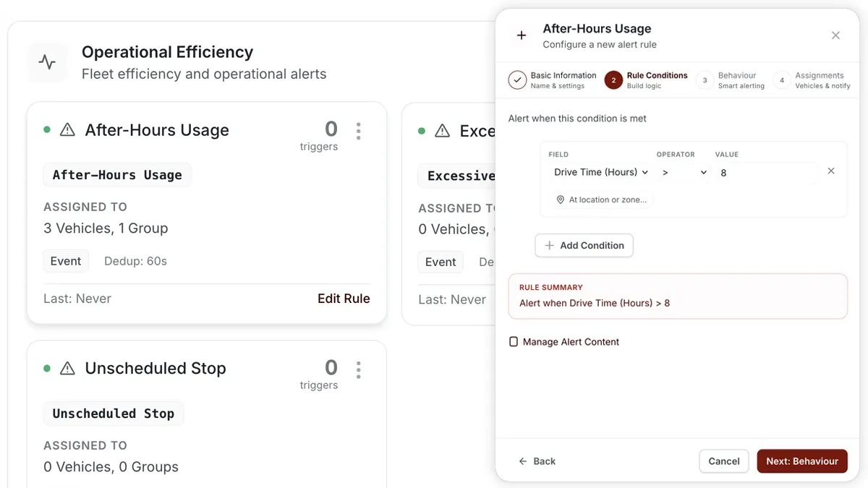Image resolution: width=868 pixels, height=488 pixels.
Task: Go to the Basic Information step
Action: (x=553, y=80)
